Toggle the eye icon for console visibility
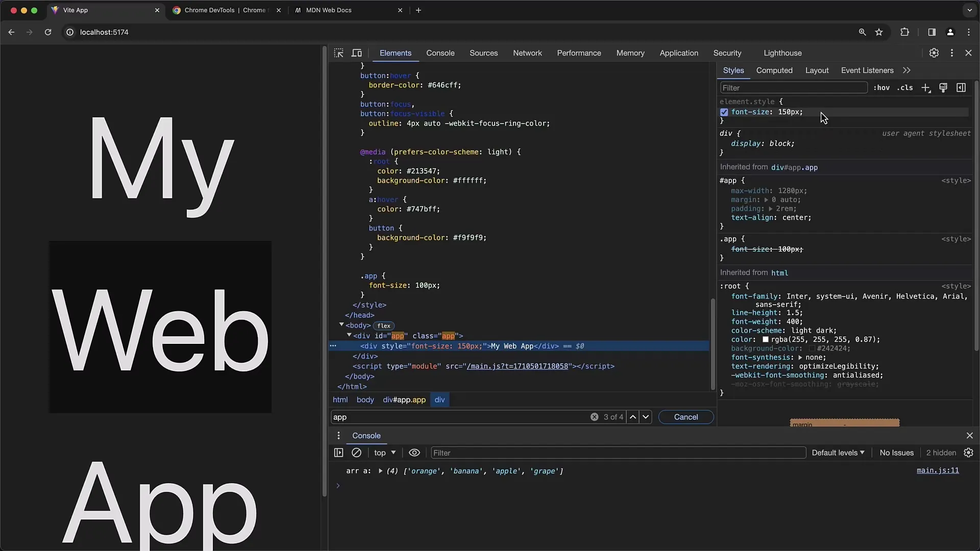 [x=413, y=452]
